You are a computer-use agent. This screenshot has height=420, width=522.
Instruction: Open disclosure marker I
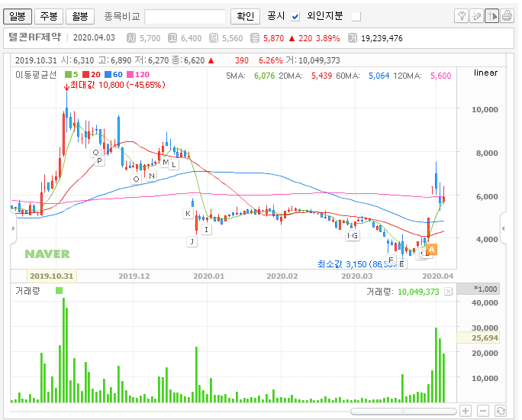pyautogui.click(x=206, y=230)
